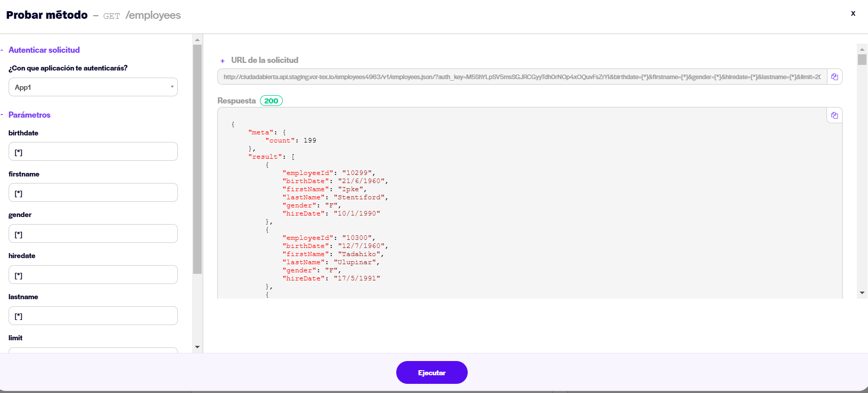The width and height of the screenshot is (868, 393).
Task: Click the firstName "Ipke" line
Action: [325, 189]
